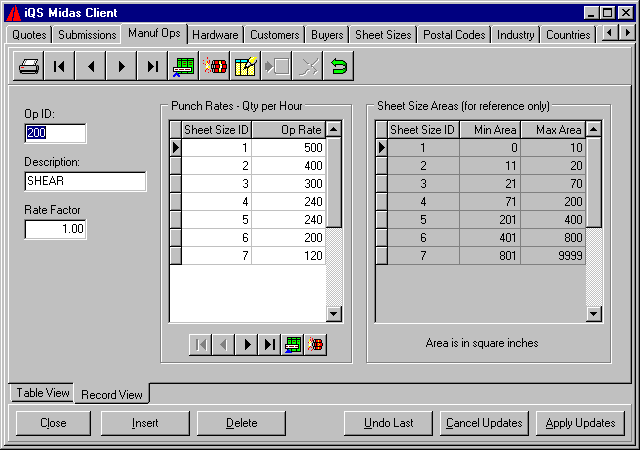Click Max Area cell showing 70
The width and height of the screenshot is (640, 450).
[553, 184]
